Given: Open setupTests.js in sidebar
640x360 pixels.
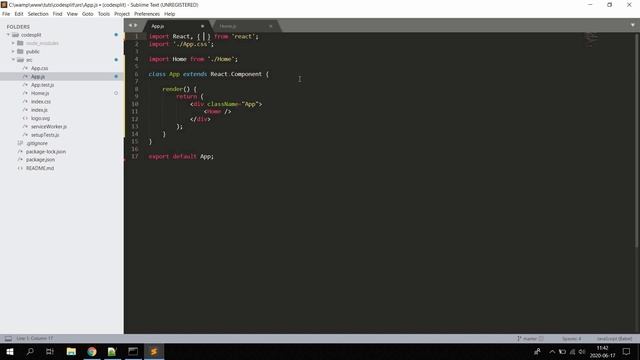Looking at the screenshot, I should pyautogui.click(x=45, y=135).
